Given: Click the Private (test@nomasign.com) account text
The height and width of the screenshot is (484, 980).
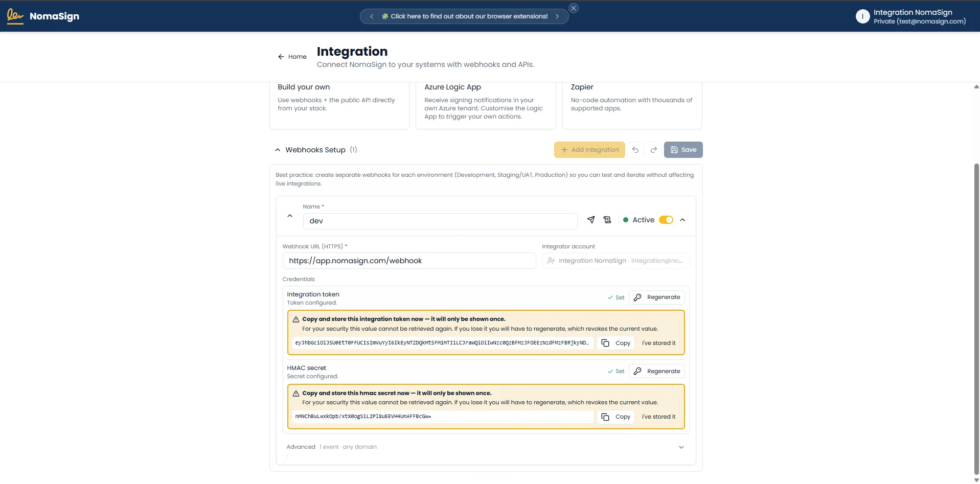Looking at the screenshot, I should click(x=920, y=21).
